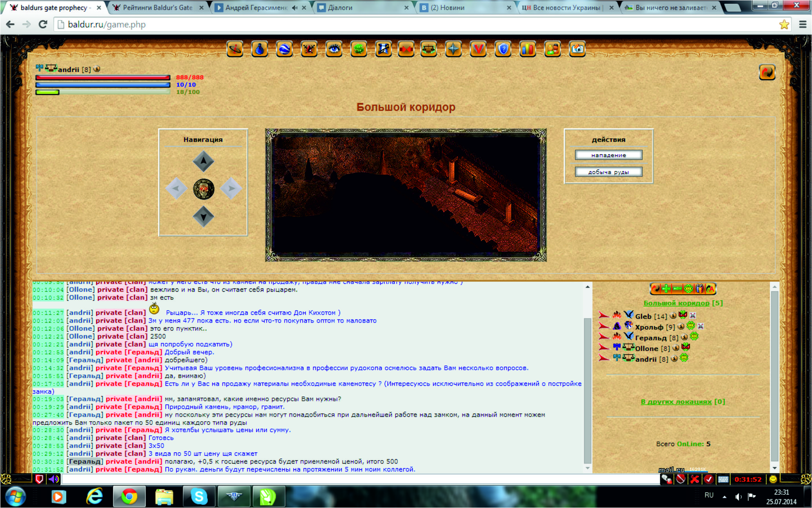Viewport: 812px width, 508px height.
Task: Click the browser reload button
Action: (43, 24)
